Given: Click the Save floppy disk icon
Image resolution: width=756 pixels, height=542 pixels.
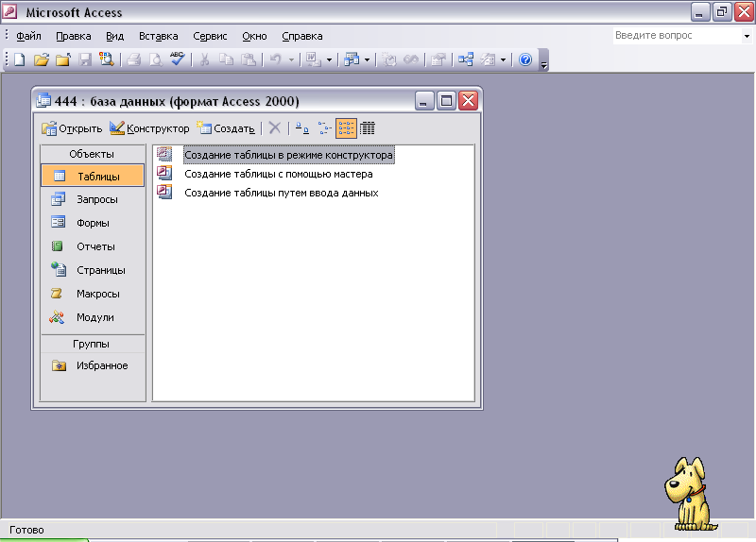Looking at the screenshot, I should [x=85, y=59].
